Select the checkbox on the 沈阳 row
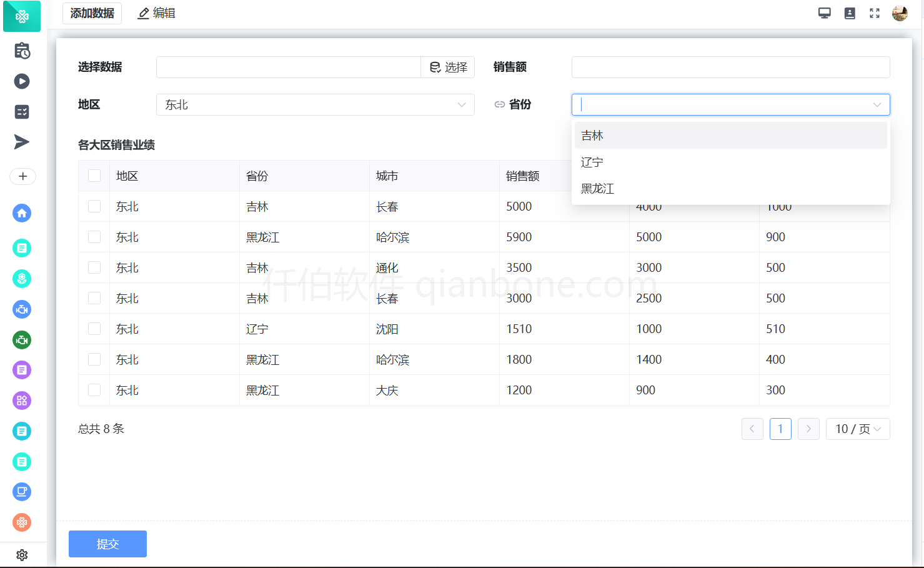The image size is (924, 568). coord(94,329)
